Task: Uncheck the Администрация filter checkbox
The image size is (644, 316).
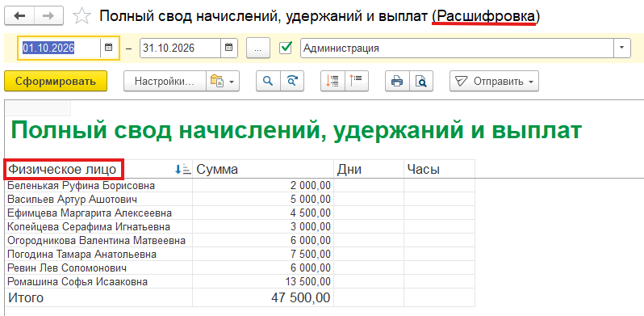Action: click(286, 48)
